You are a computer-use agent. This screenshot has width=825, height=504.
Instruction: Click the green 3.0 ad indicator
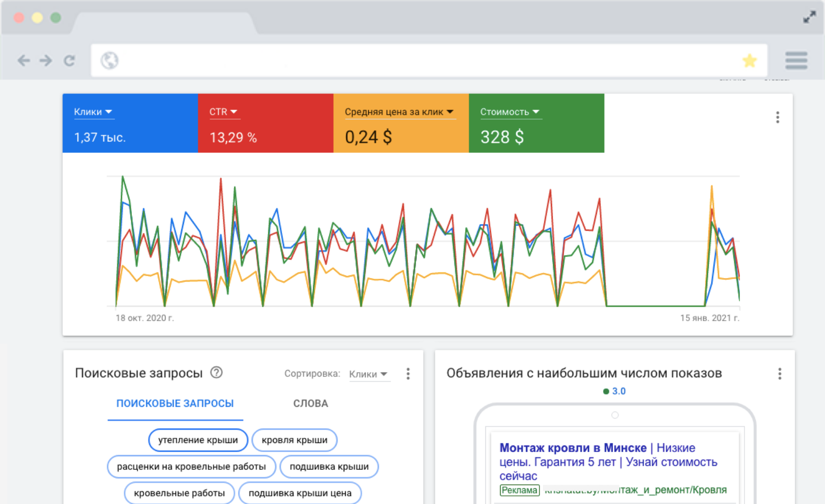(x=614, y=391)
